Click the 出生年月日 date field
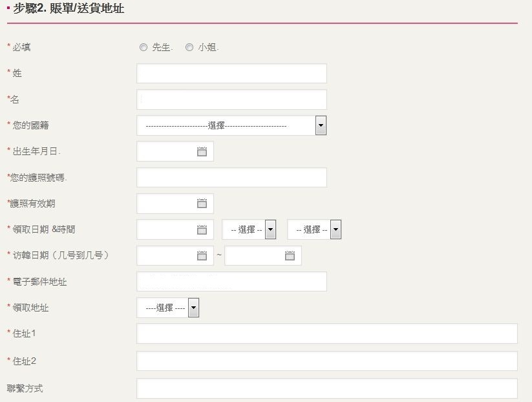 tap(175, 151)
